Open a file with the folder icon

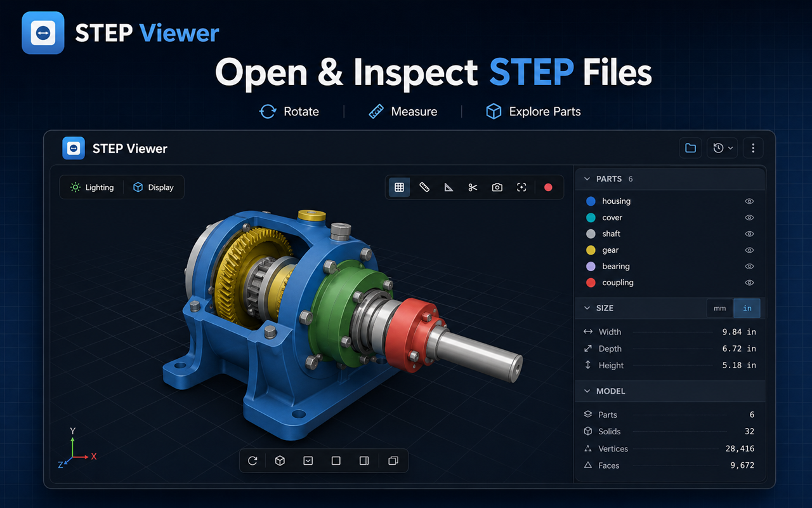[690, 148]
